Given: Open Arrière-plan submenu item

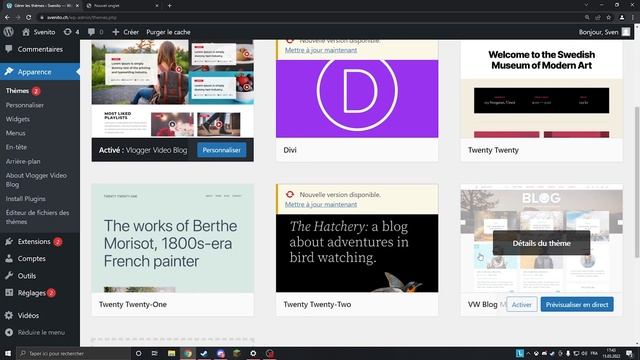Looking at the screenshot, I should [23, 161].
